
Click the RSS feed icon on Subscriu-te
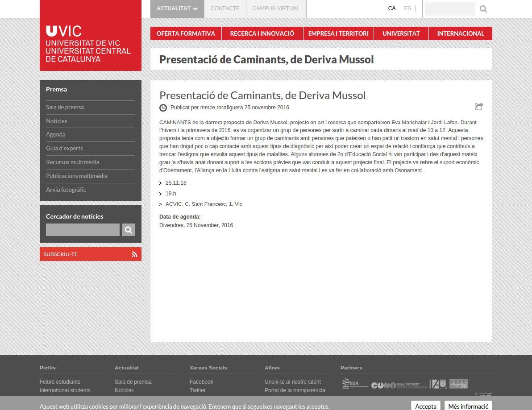(135, 254)
